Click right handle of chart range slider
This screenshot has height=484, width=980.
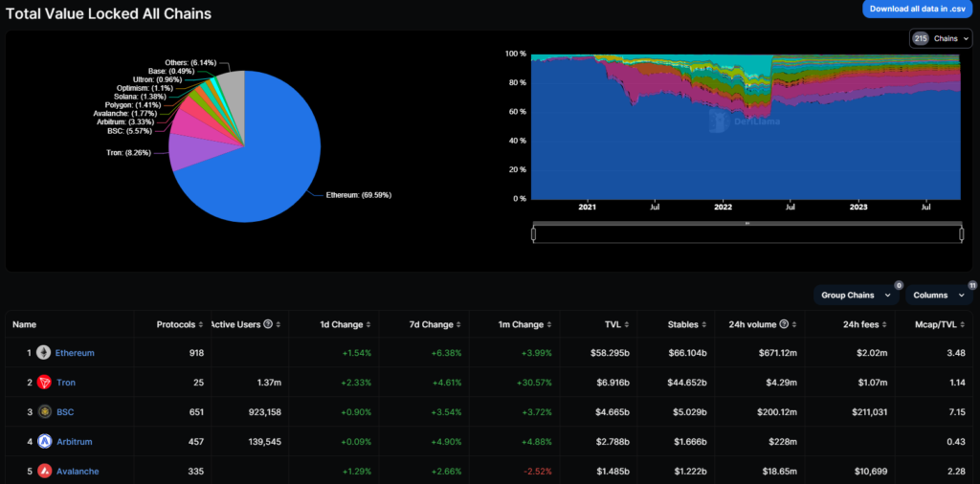pyautogui.click(x=960, y=234)
